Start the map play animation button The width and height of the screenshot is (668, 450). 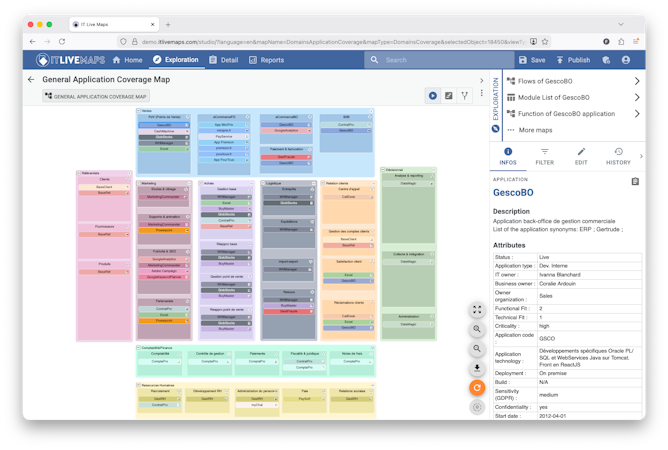(433, 96)
